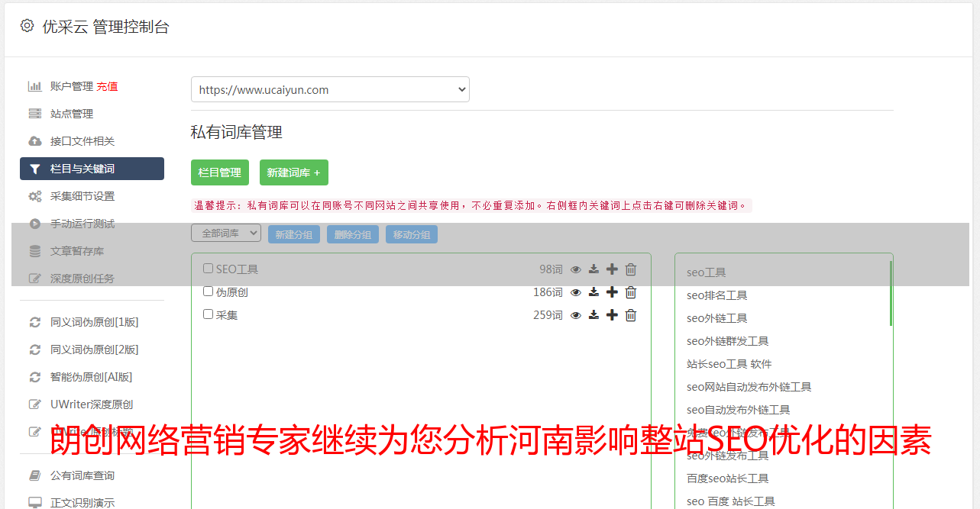Open 账户管理 in the sidebar
The height and width of the screenshot is (509, 980).
point(72,86)
